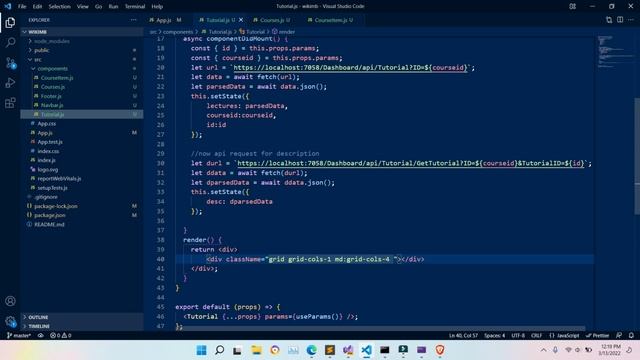Click the notifications bell in status bar
Screen dimensions: 640x360
(631, 335)
